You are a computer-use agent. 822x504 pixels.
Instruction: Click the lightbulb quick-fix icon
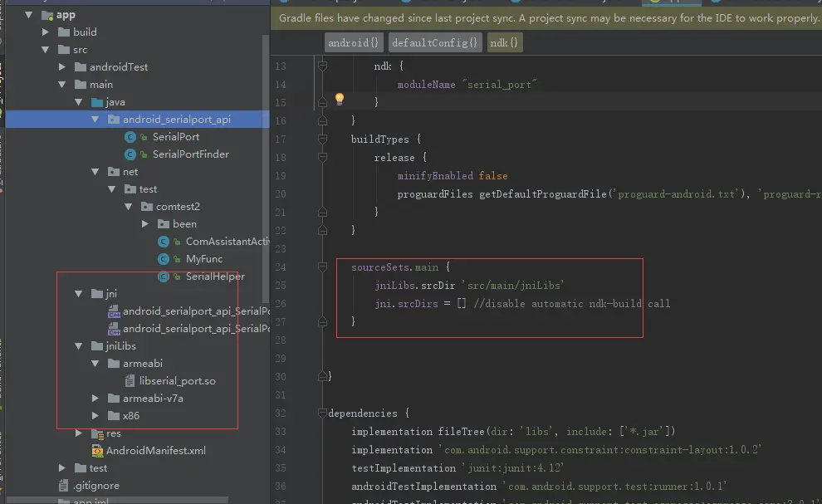tap(340, 99)
